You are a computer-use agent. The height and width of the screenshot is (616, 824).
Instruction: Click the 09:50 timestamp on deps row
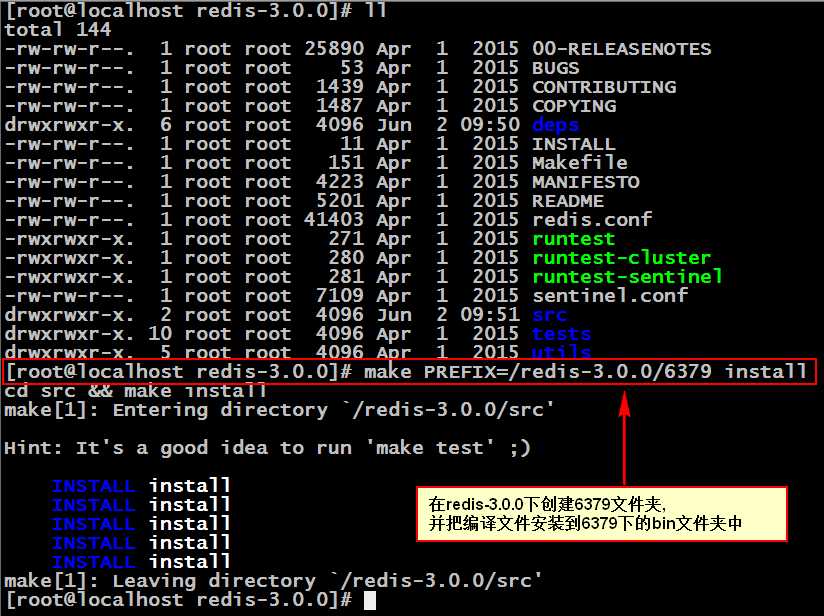tap(490, 125)
